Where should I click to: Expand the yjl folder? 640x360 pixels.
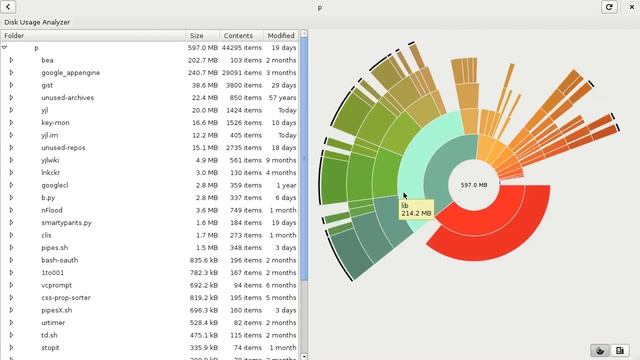click(x=11, y=110)
